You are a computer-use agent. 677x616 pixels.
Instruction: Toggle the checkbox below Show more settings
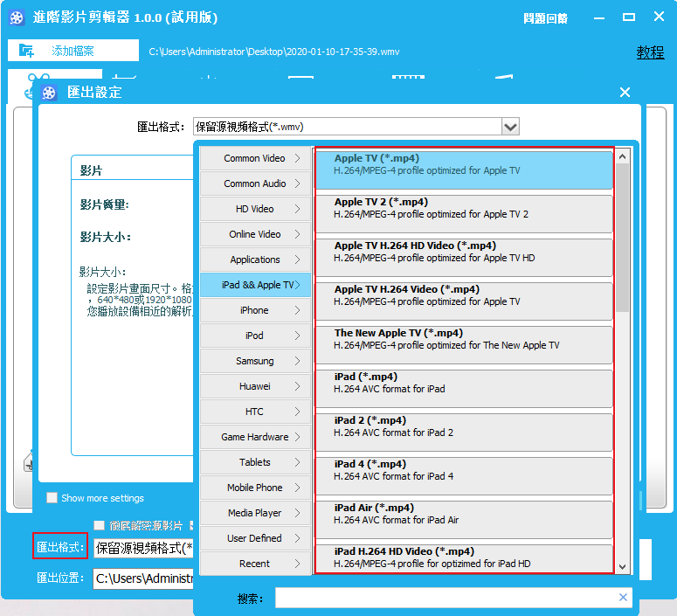pos(100,525)
